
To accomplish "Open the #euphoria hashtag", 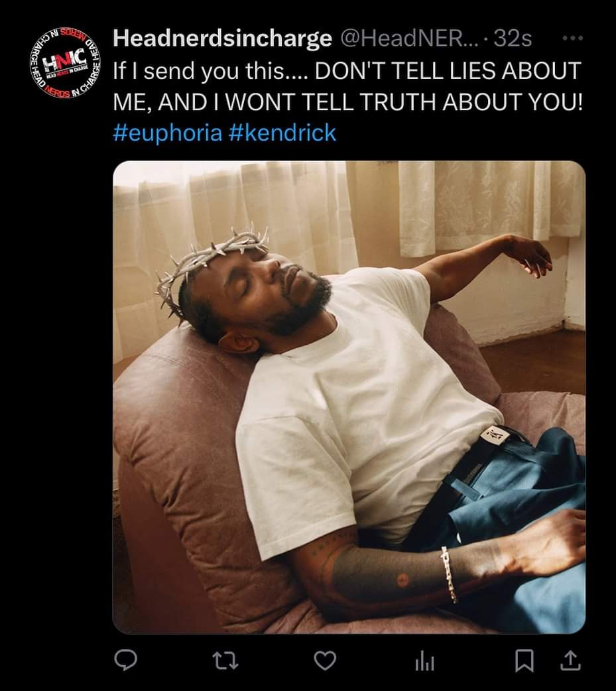I will tap(168, 133).
